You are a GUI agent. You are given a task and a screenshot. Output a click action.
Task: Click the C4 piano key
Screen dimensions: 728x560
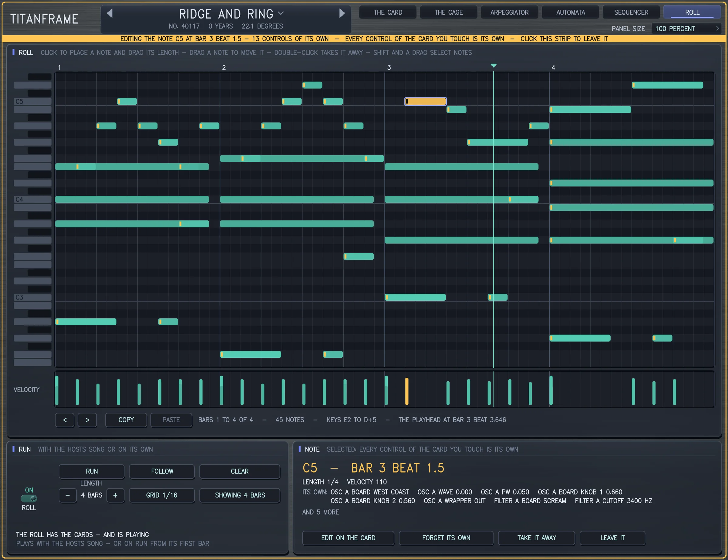click(32, 199)
